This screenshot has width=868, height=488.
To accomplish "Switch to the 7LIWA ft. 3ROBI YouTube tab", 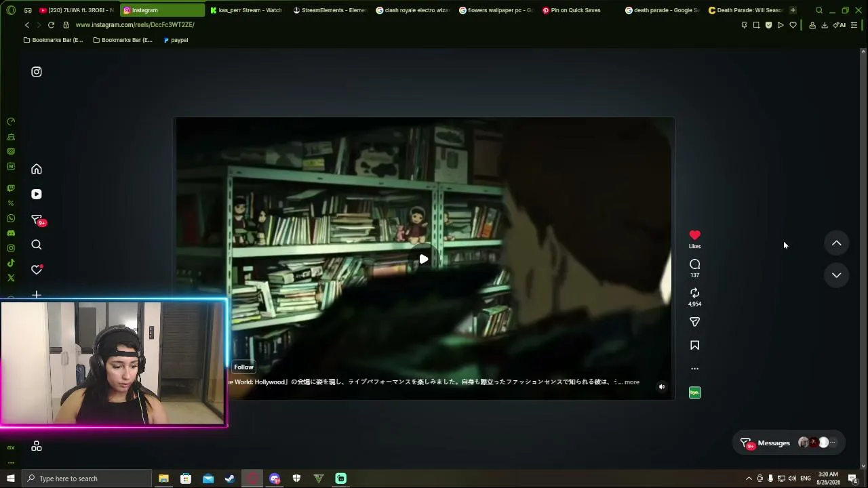I will pos(76,10).
